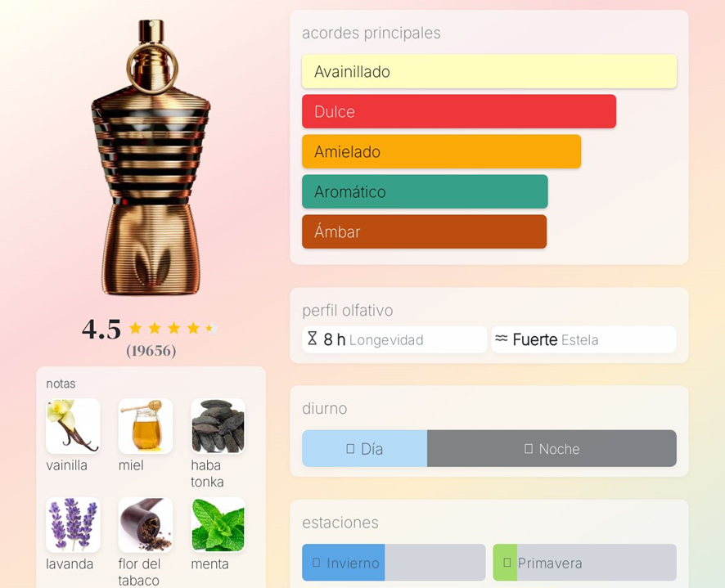Select the flor del tabaco icon
This screenshot has height=588, width=725.
146,525
